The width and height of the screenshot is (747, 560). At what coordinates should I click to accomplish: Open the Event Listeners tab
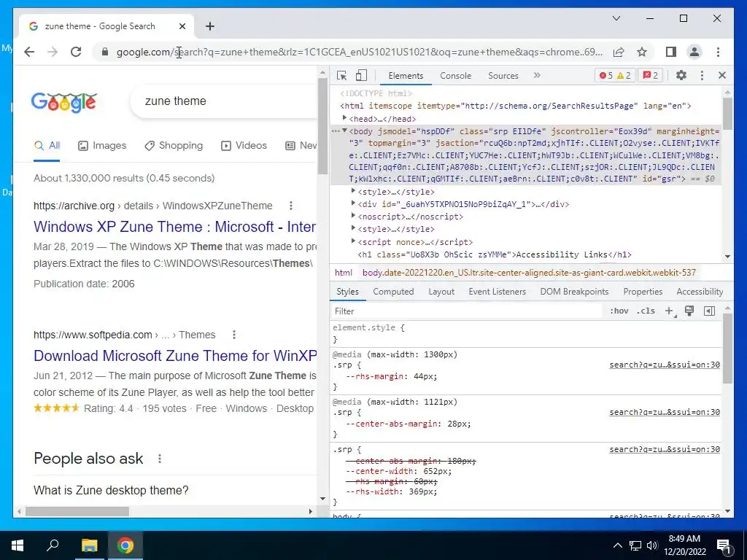(497, 292)
